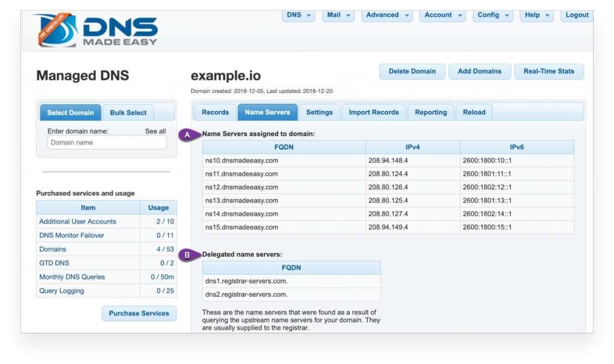614x364 pixels.
Task: Open the Mail dropdown menu
Action: [x=338, y=16]
